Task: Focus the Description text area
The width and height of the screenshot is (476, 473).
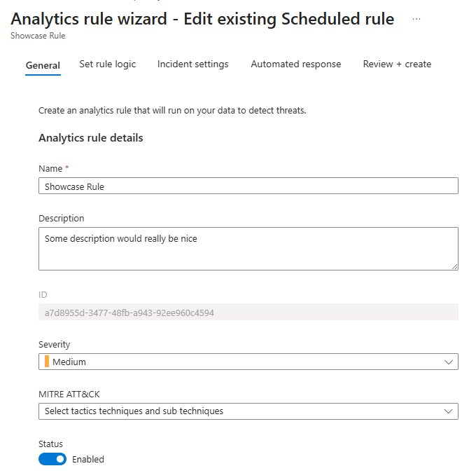Action: tap(248, 248)
